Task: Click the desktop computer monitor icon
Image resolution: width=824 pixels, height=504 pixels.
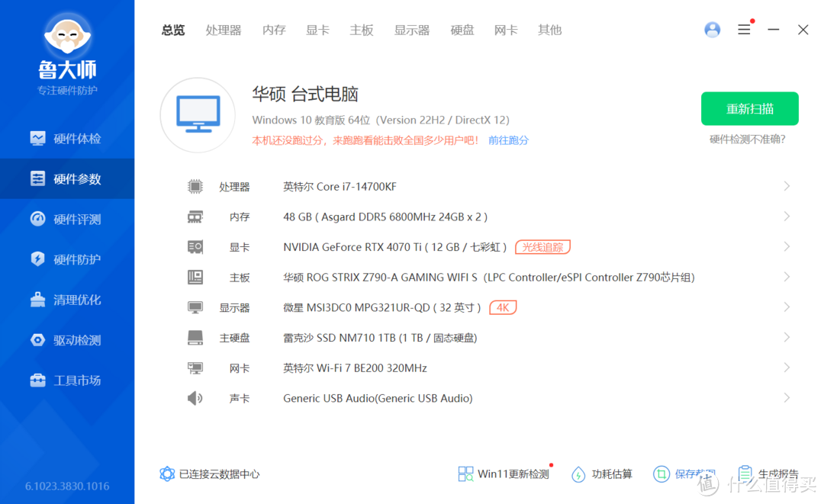Action: [198, 115]
